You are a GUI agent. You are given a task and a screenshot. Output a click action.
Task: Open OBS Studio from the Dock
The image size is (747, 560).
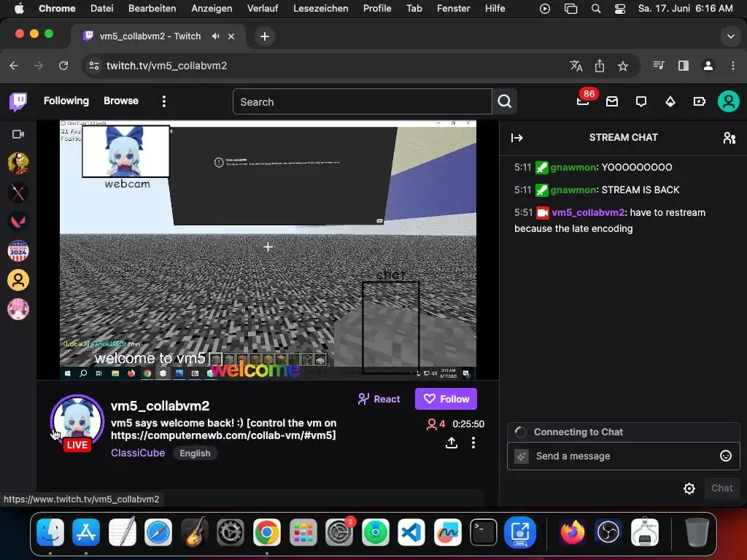pos(608,532)
